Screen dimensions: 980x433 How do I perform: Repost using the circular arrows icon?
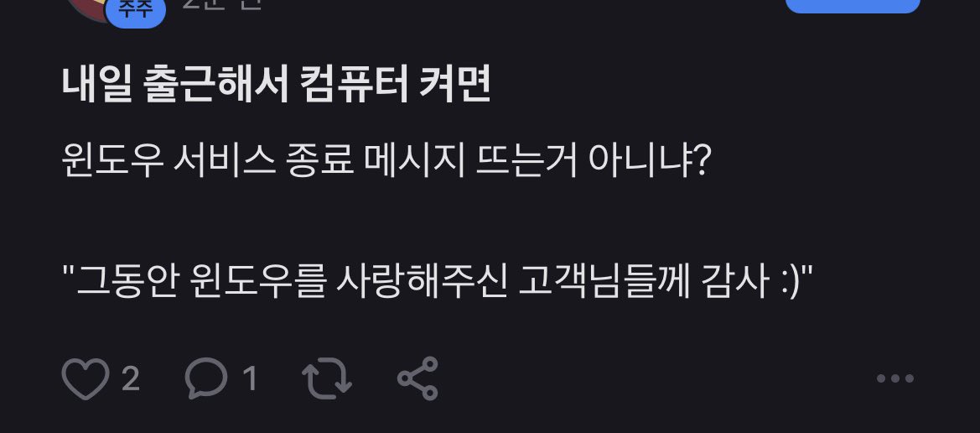click(x=327, y=378)
